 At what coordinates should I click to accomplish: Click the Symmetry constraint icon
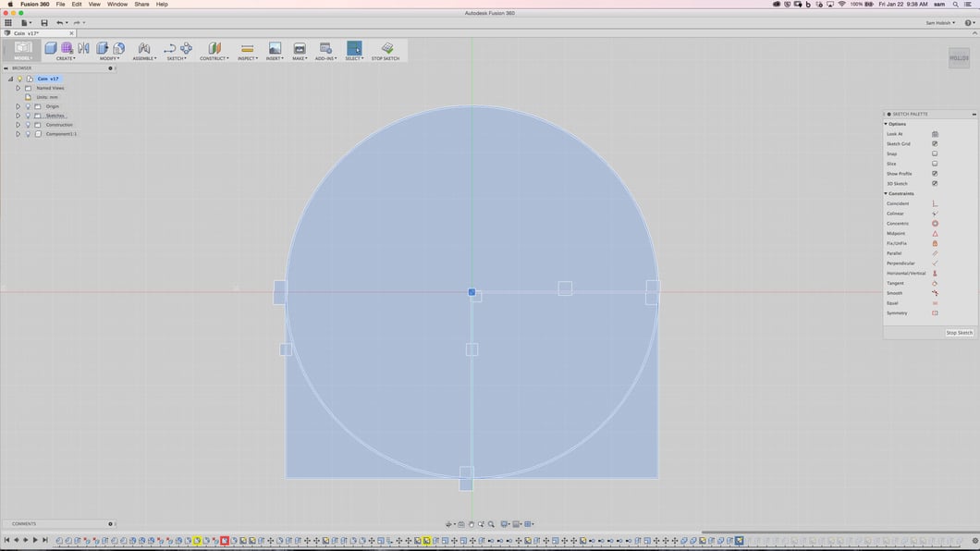pos(935,313)
